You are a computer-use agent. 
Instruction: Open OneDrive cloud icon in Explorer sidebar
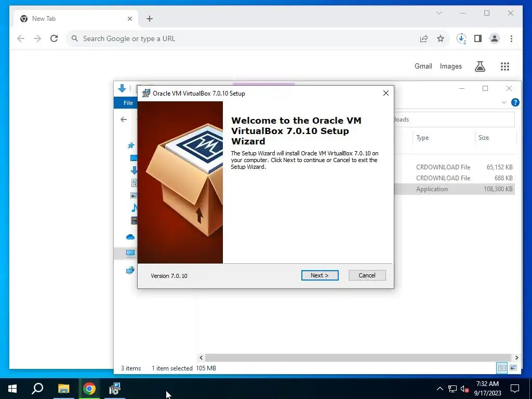[130, 237]
